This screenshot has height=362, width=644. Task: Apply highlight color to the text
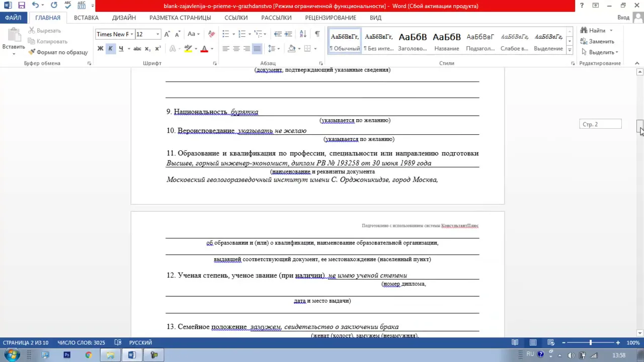[x=188, y=49]
